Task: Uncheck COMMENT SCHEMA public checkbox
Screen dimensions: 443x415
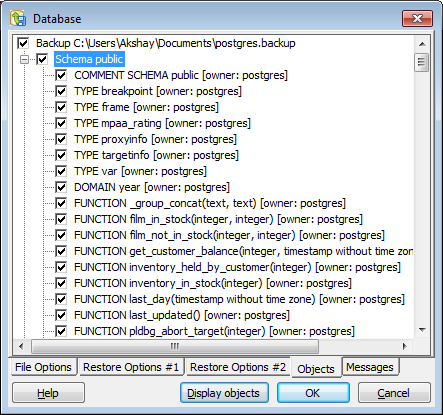Action: (x=61, y=75)
